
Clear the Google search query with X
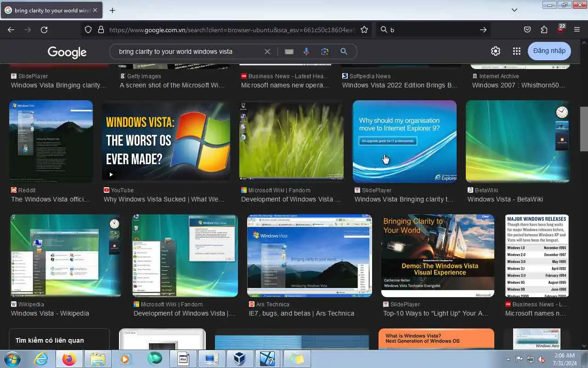[x=267, y=52]
